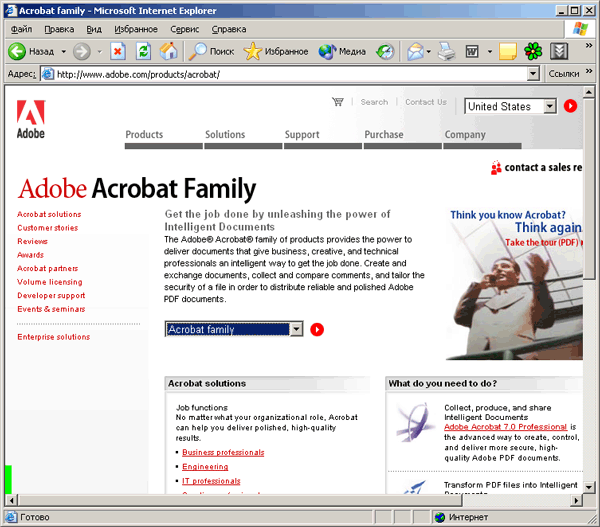This screenshot has width=600, height=527.
Task: Open the Reviews sidebar link
Action: coord(33,241)
